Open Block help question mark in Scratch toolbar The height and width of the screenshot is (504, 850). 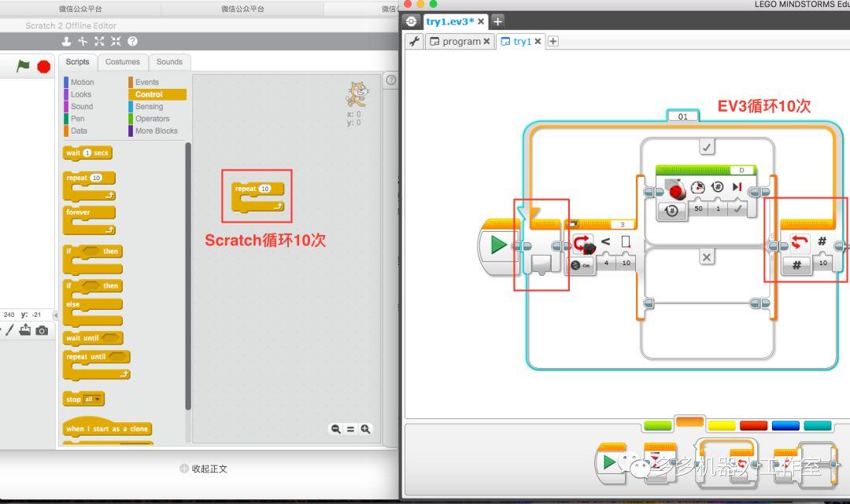(x=132, y=41)
